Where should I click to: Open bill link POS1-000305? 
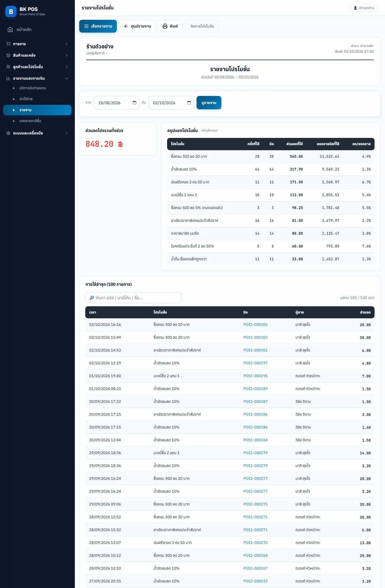click(x=255, y=324)
